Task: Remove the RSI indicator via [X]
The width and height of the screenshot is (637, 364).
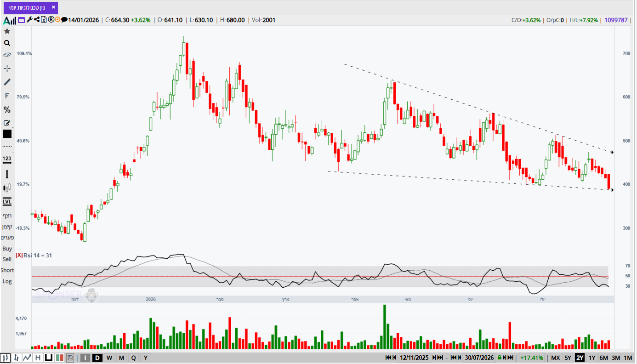Action: pos(19,255)
